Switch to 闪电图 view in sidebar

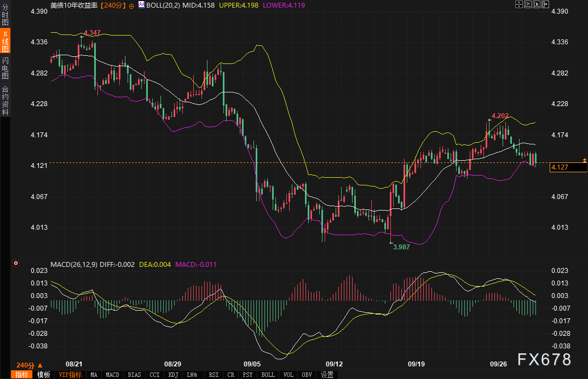pyautogui.click(x=5, y=68)
